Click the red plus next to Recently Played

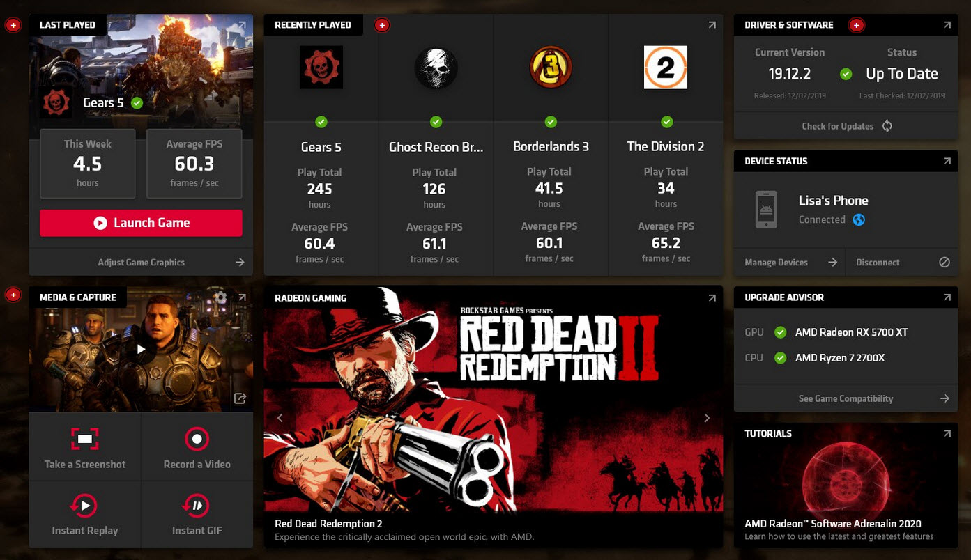click(381, 26)
